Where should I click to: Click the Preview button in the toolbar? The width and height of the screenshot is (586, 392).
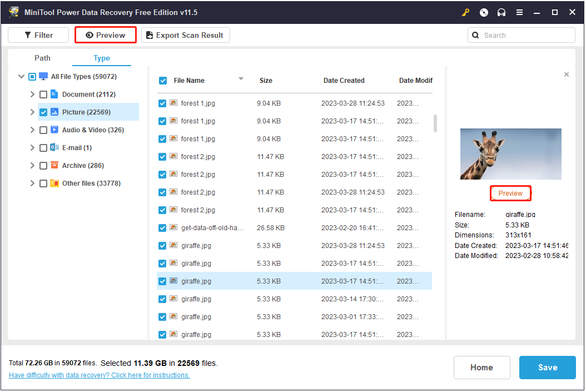tap(106, 35)
